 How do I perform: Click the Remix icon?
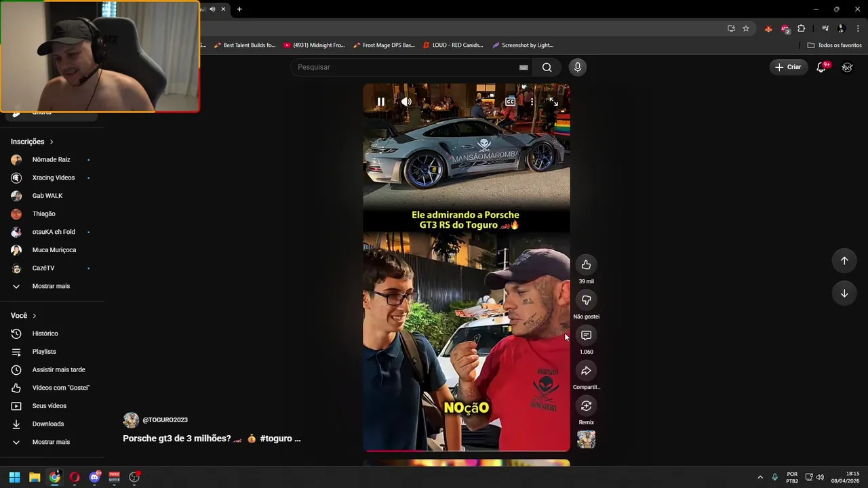(x=587, y=406)
